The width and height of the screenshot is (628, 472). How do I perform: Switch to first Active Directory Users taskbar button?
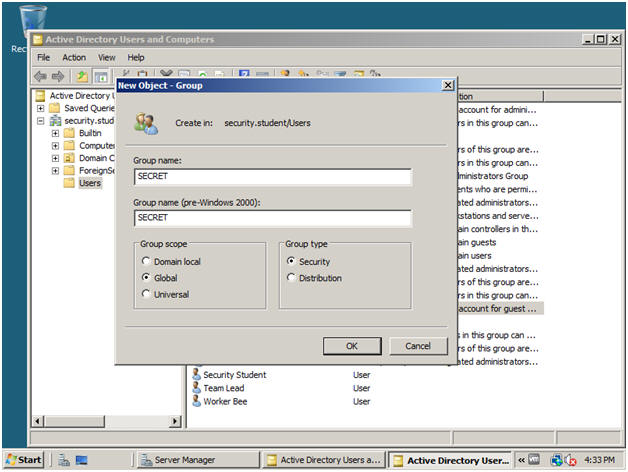(x=324, y=460)
